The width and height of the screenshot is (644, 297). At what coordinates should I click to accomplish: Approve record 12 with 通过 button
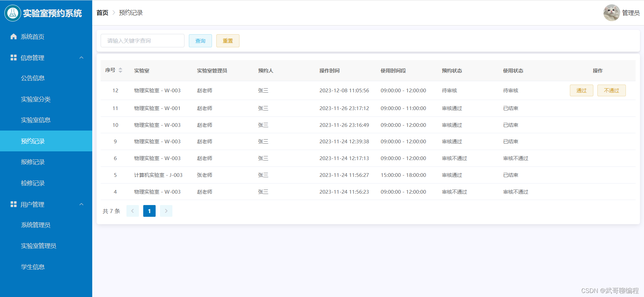click(581, 90)
